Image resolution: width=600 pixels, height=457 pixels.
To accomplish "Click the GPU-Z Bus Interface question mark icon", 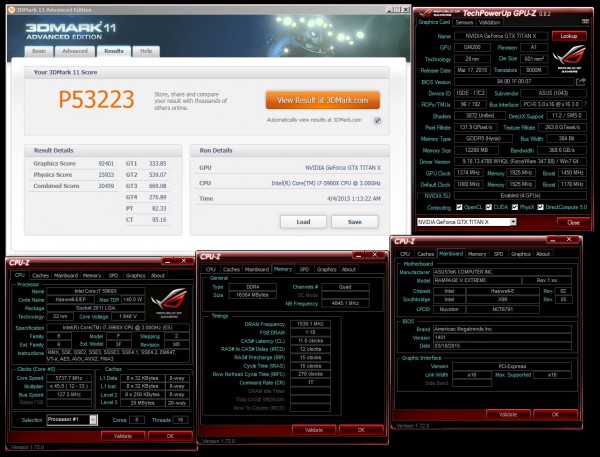I will (586, 104).
